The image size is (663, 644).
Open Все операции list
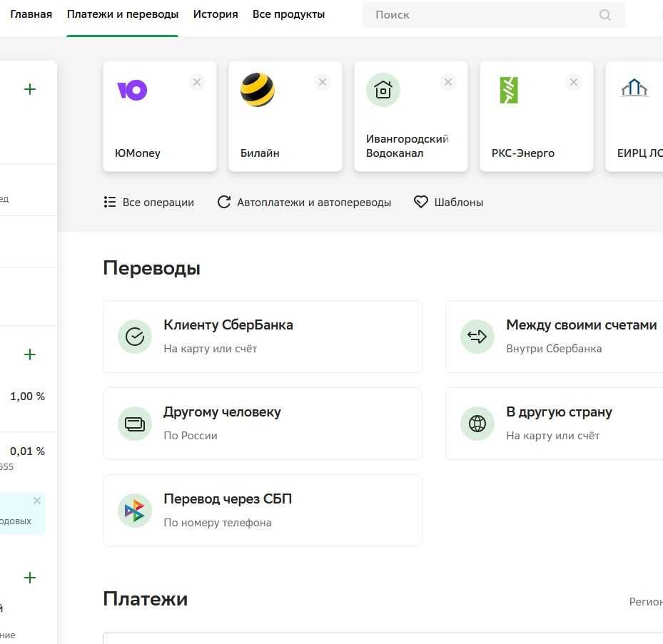click(x=149, y=203)
